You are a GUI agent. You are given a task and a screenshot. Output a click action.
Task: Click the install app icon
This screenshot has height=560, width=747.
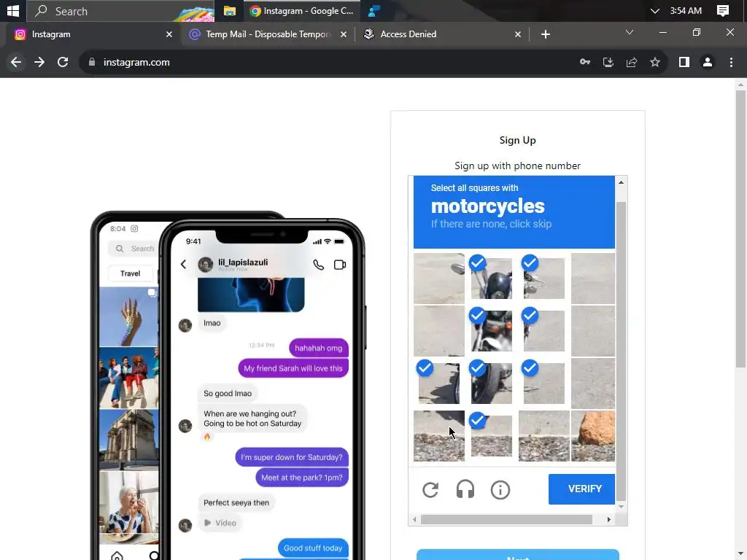tap(608, 62)
